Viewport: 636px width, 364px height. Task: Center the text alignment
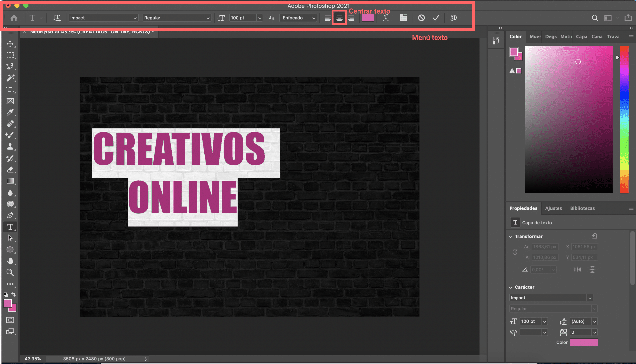coord(339,18)
